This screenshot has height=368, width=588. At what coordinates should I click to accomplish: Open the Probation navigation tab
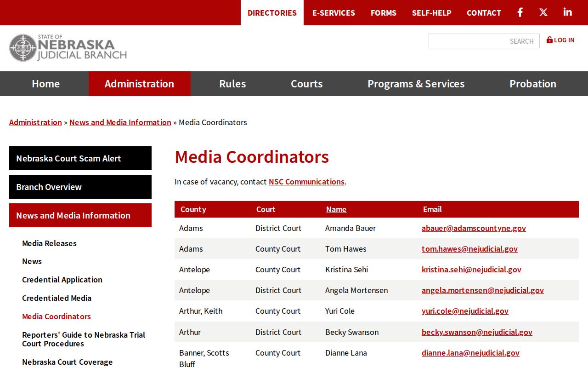coord(533,84)
